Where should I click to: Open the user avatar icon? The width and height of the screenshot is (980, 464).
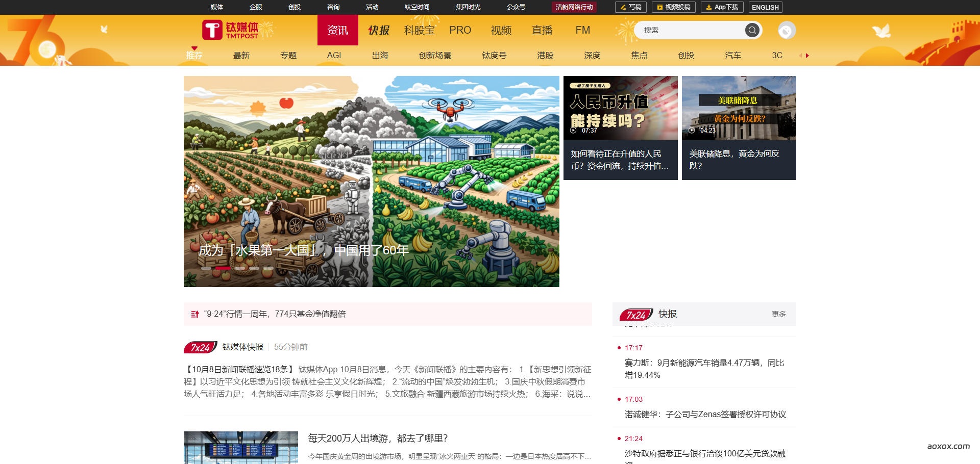786,31
